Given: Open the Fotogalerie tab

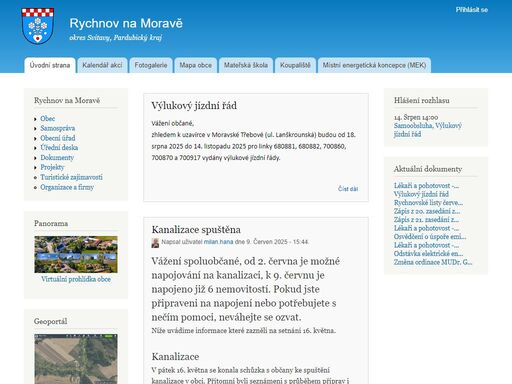Looking at the screenshot, I should [151, 65].
